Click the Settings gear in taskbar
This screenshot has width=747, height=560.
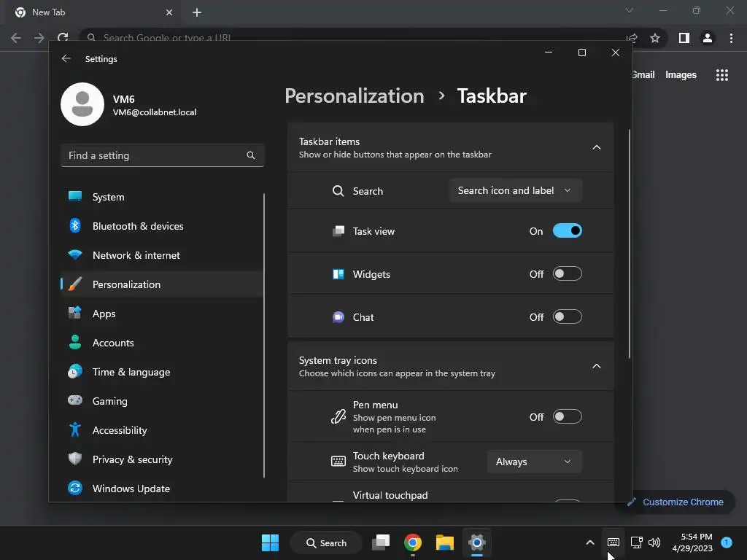pos(476,542)
